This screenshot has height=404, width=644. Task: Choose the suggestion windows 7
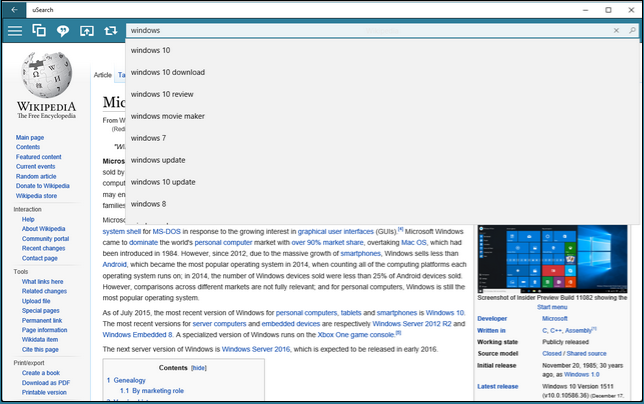[x=383, y=138]
